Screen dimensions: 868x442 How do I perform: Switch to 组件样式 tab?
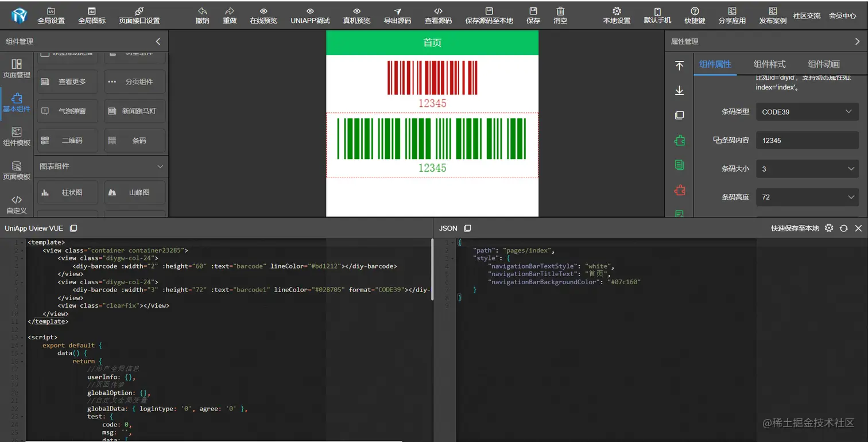769,64
